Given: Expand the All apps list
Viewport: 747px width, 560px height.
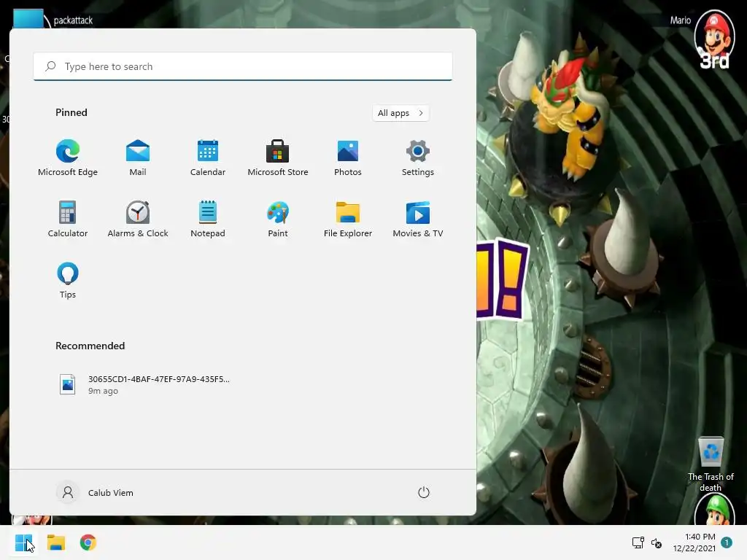Looking at the screenshot, I should (x=400, y=113).
